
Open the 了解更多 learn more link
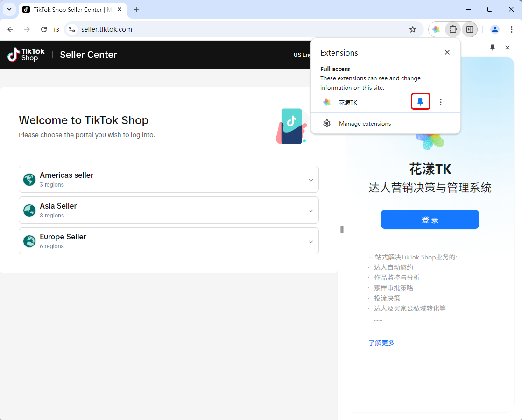(x=381, y=343)
